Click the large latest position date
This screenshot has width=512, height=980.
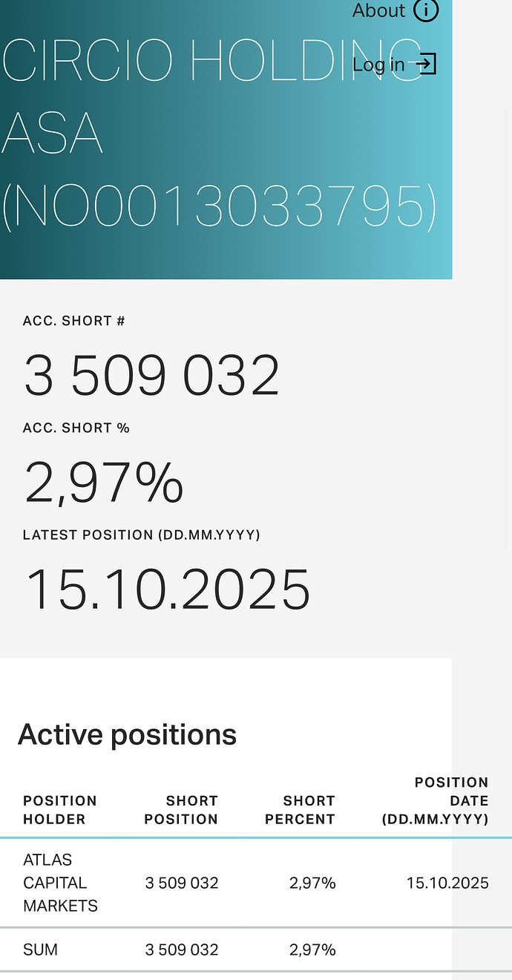[x=168, y=589]
